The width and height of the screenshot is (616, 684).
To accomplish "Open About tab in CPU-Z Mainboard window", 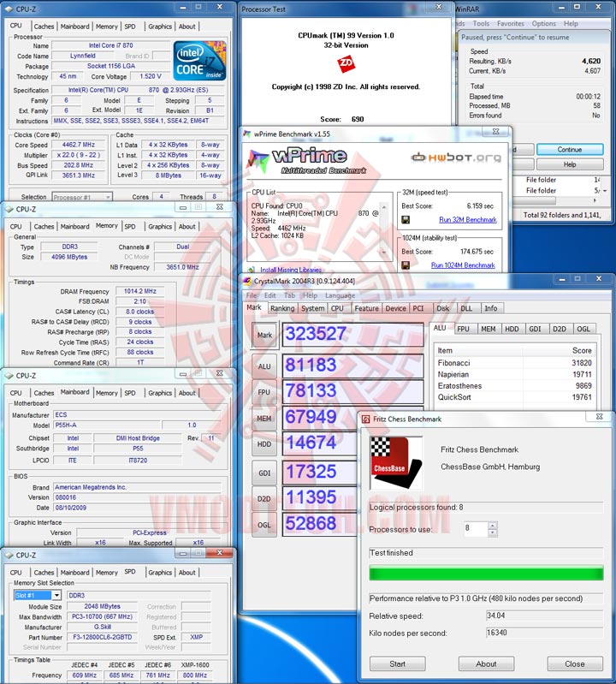I will point(187,393).
